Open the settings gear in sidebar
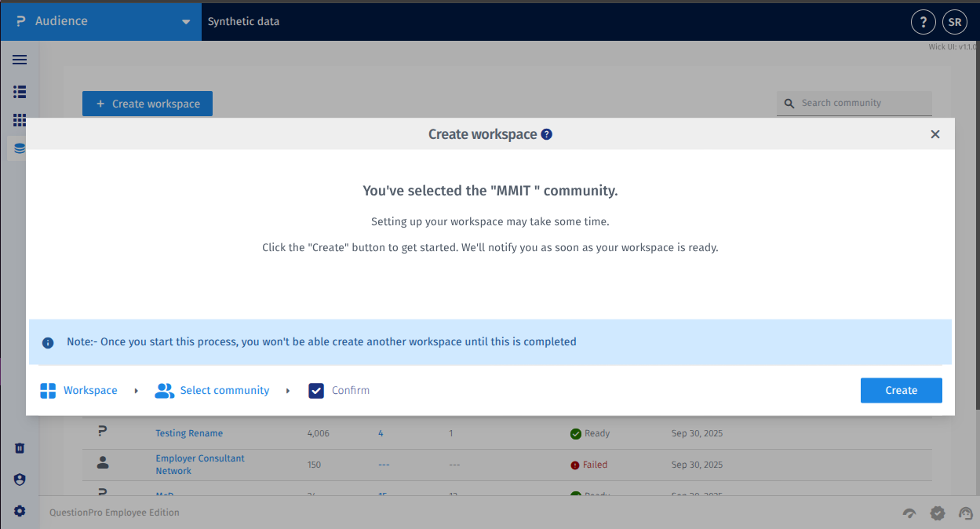 coord(20,511)
